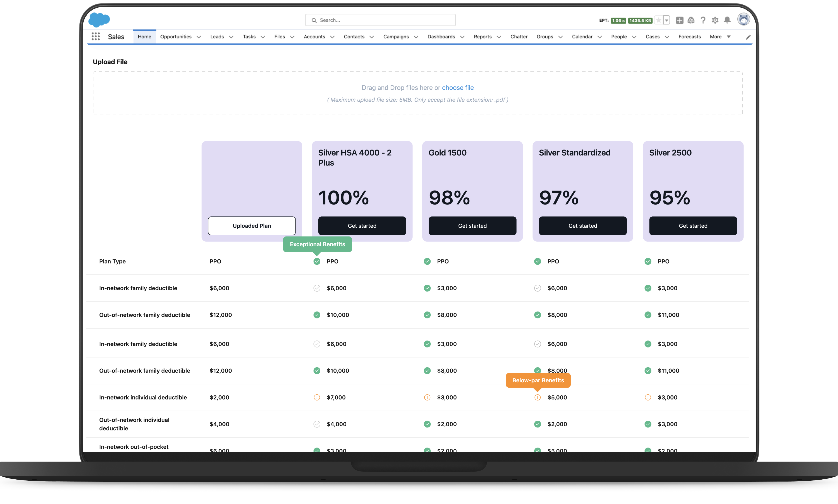Open the favorites list dropdown arrow
This screenshot has height=504, width=838.
[666, 20]
